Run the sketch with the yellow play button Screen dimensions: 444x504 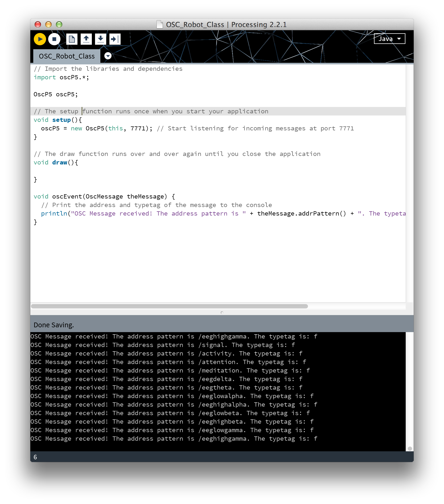(x=40, y=39)
